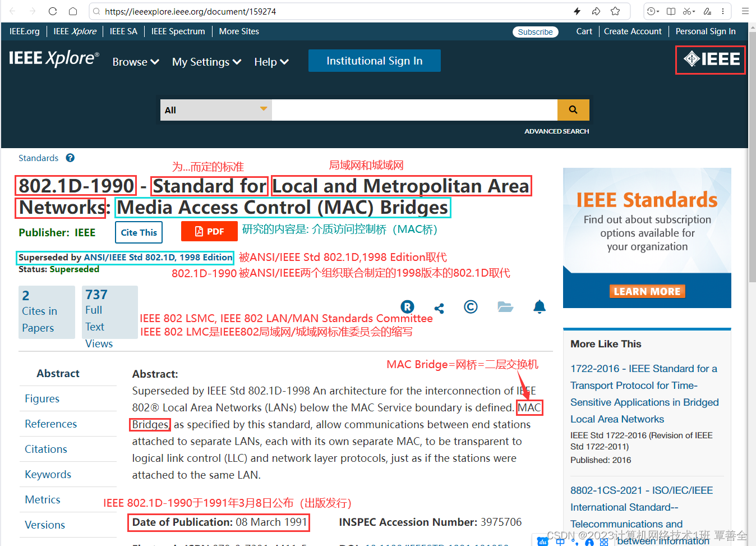756x546 pixels.
Task: Save document to a folder
Action: click(505, 307)
